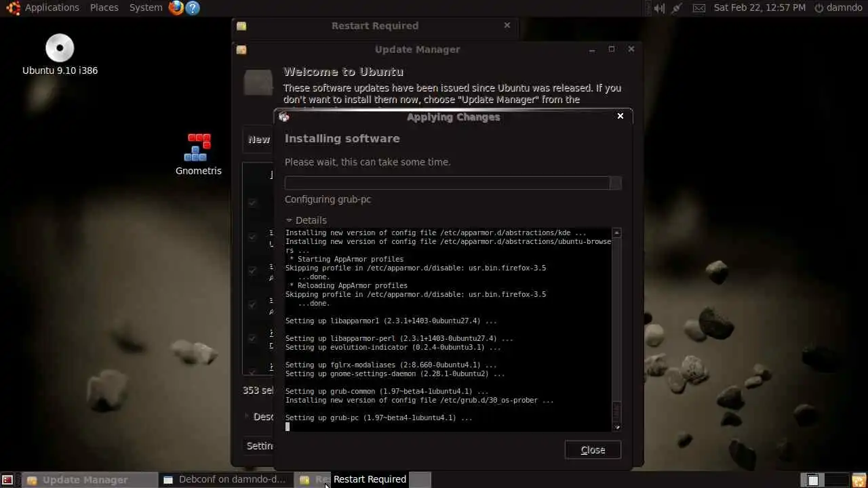Viewport: 868px width, 488px height.
Task: Expand the Description section in Update Manager
Action: coord(260,416)
